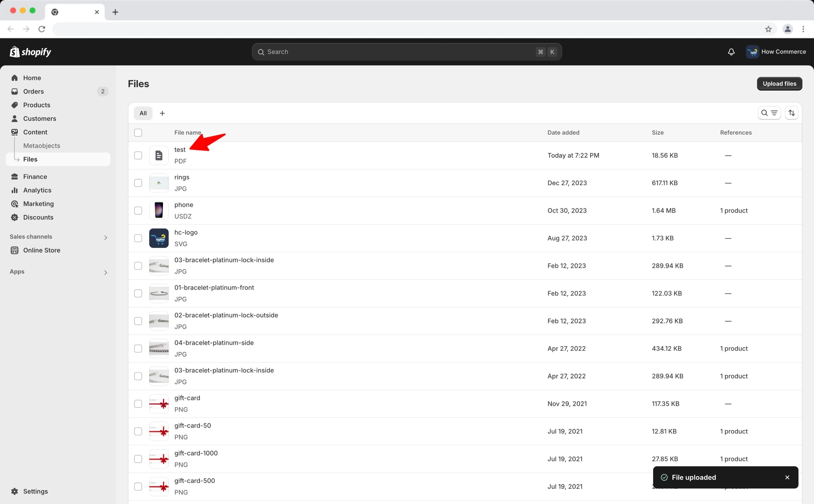Click the References column header
The width and height of the screenshot is (814, 504).
(736, 133)
